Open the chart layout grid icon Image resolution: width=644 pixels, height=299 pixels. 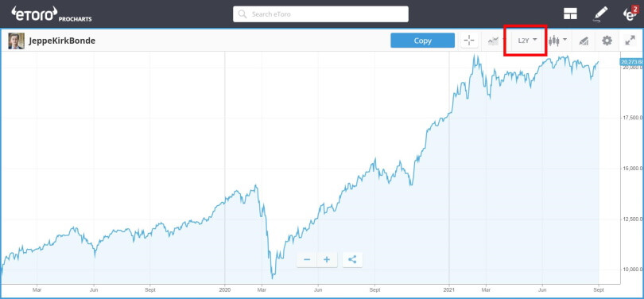click(x=570, y=14)
